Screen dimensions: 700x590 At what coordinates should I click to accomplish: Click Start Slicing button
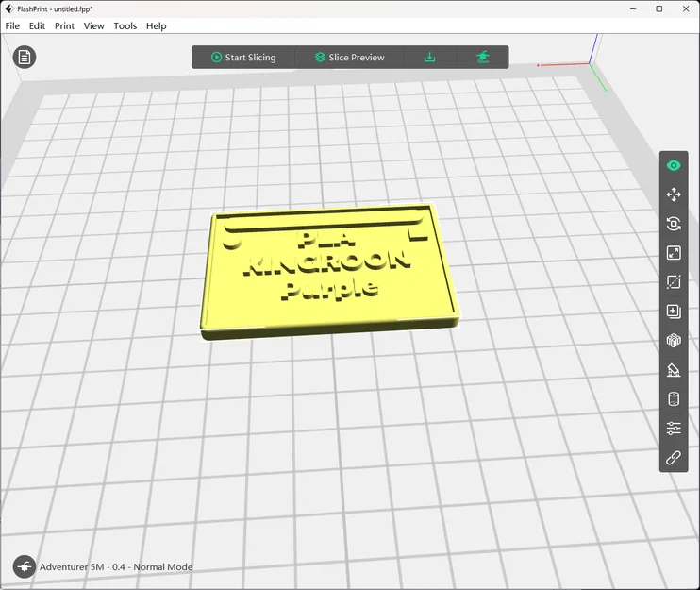243,58
